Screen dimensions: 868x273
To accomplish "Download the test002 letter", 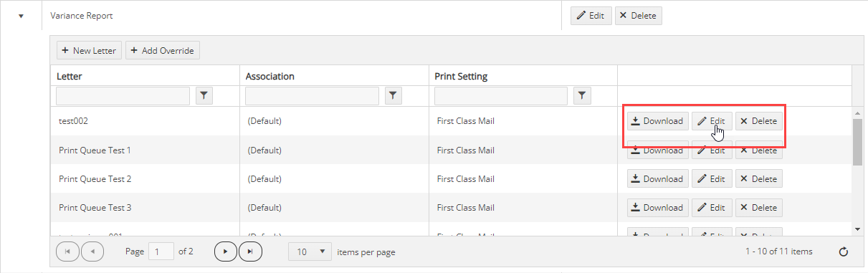I will [658, 121].
